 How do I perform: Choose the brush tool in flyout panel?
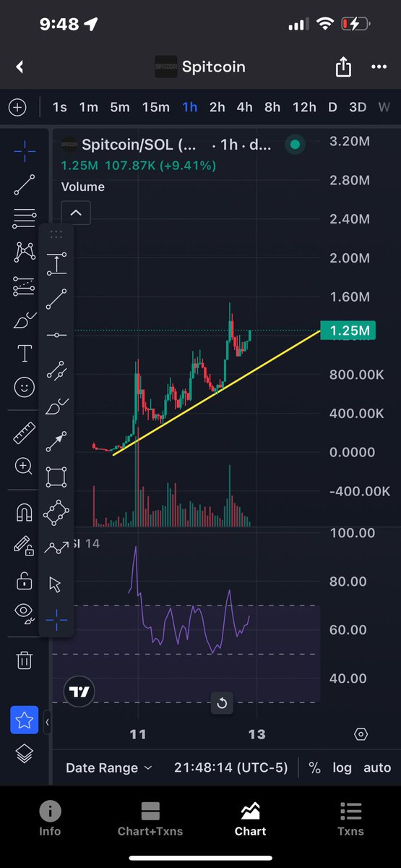pos(56,407)
